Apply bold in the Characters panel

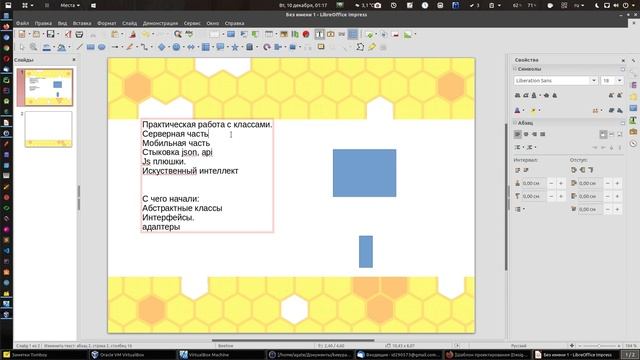pos(518,95)
